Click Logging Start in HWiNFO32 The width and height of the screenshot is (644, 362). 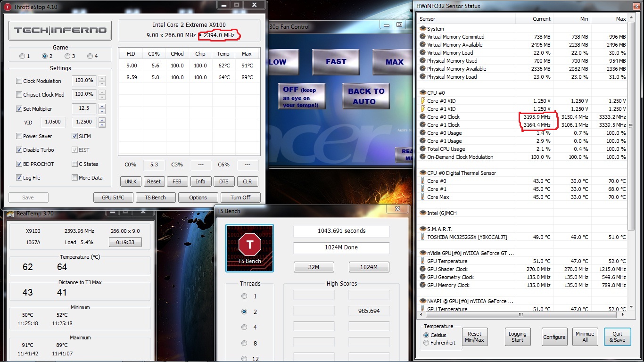(517, 337)
